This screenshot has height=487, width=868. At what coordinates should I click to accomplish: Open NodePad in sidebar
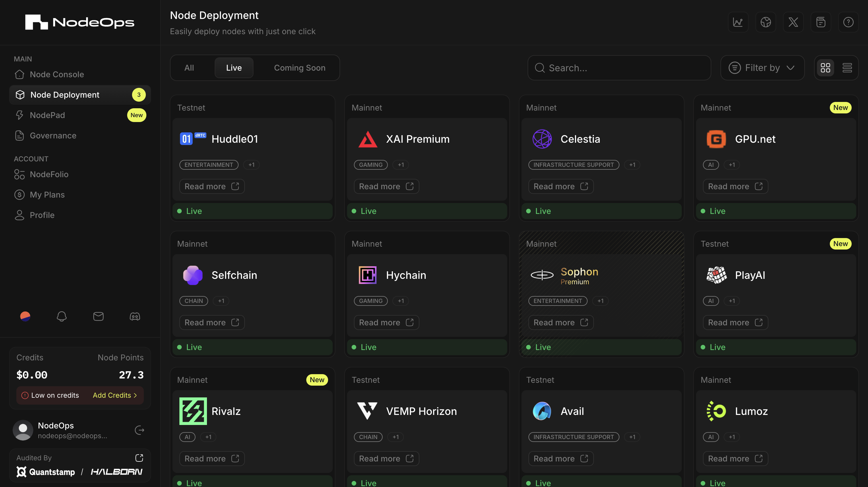point(80,115)
